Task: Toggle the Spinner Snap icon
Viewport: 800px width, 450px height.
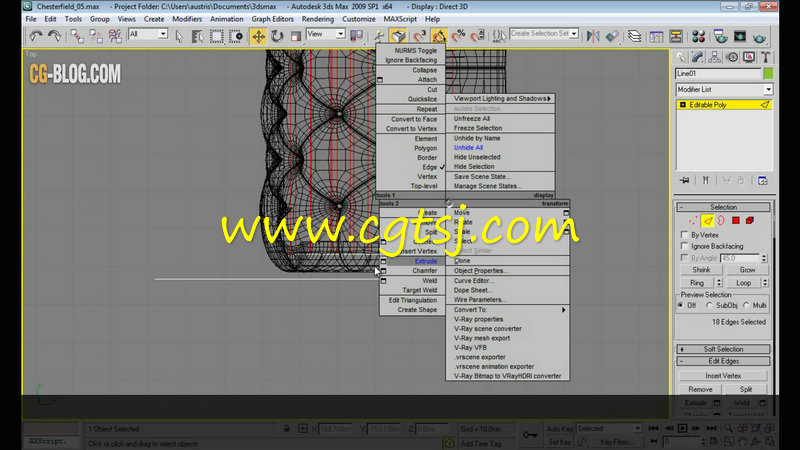Action: click(x=478, y=36)
